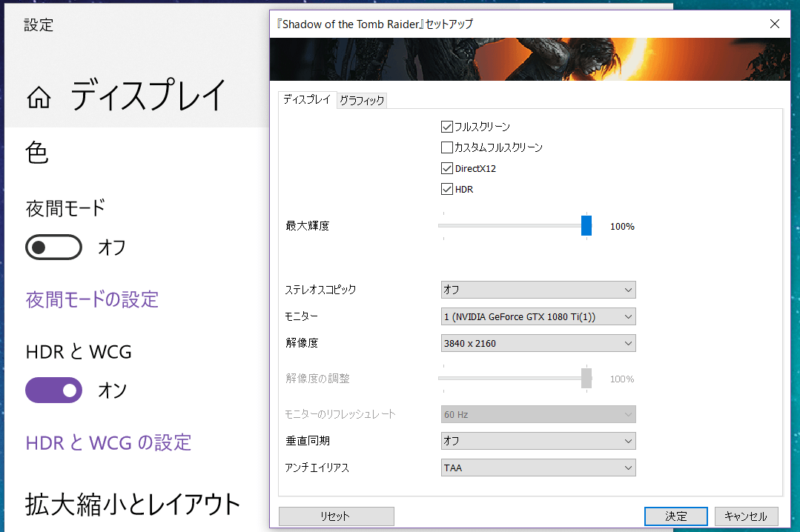Click the 最大輝度 100% value text
Screen dimensions: 800x532
pyautogui.click(x=623, y=227)
